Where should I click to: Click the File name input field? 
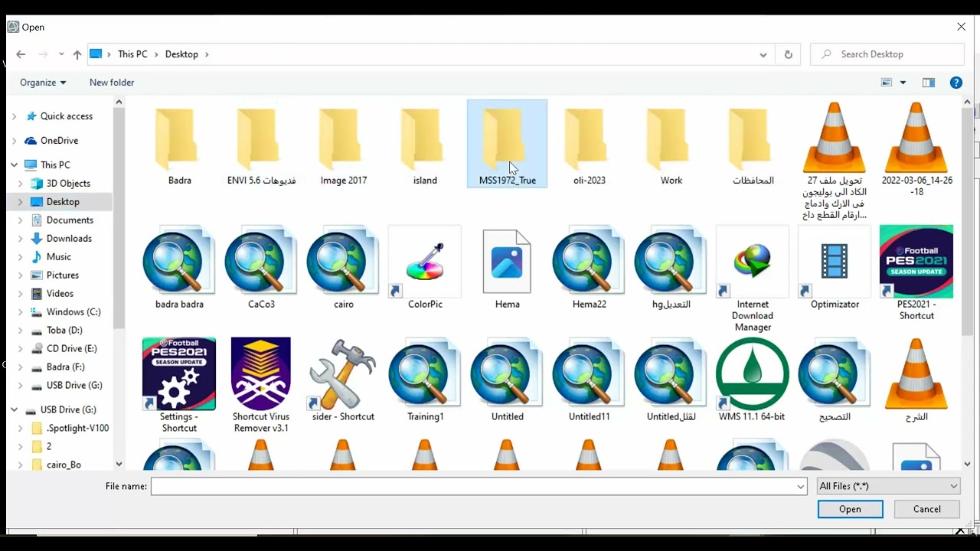pos(473,486)
